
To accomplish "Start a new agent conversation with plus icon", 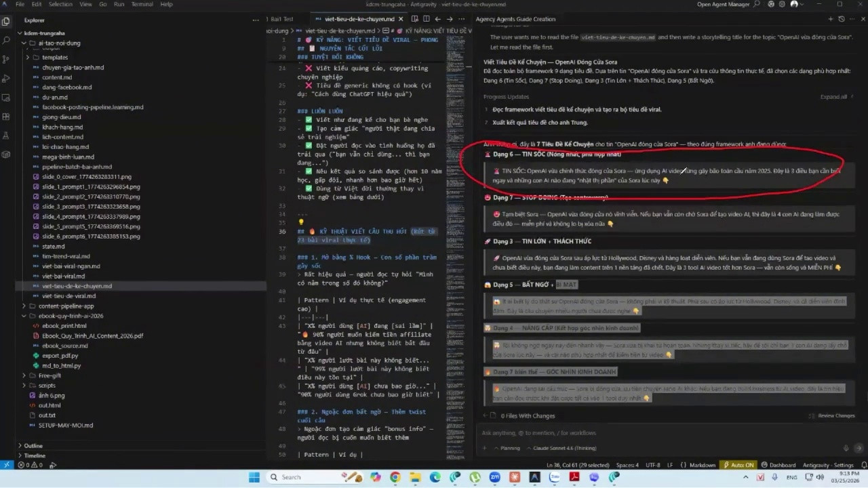I will tap(829, 19).
